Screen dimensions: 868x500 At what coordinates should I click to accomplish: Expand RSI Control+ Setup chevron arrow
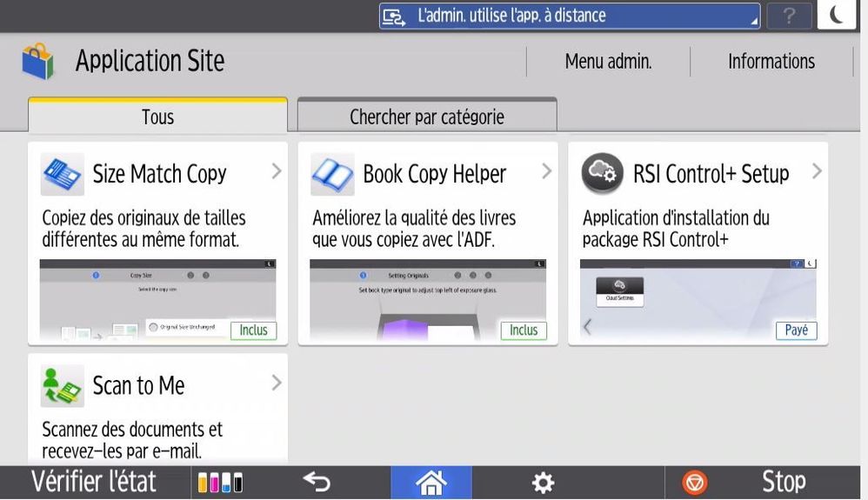(817, 171)
